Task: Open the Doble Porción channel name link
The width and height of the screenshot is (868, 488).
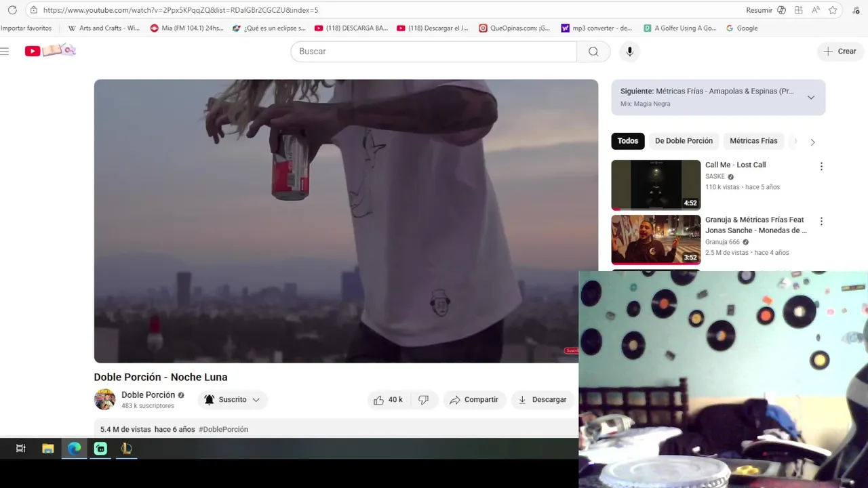Action: coord(148,395)
